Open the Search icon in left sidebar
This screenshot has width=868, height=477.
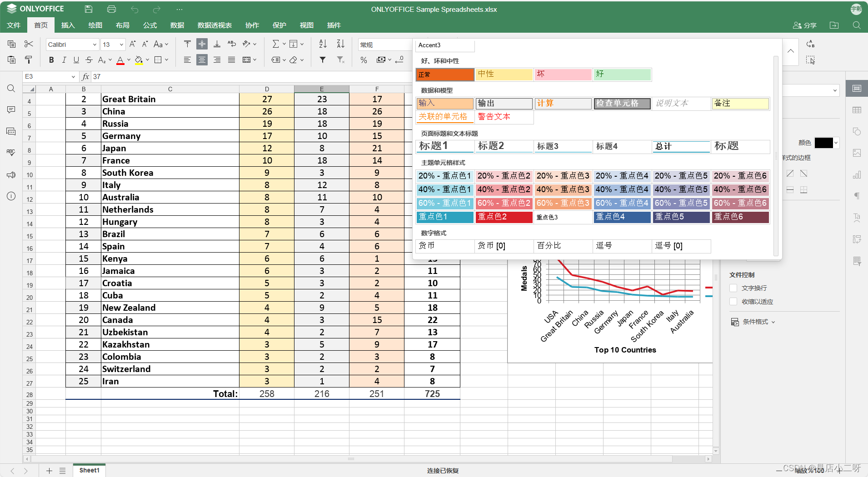click(x=11, y=89)
